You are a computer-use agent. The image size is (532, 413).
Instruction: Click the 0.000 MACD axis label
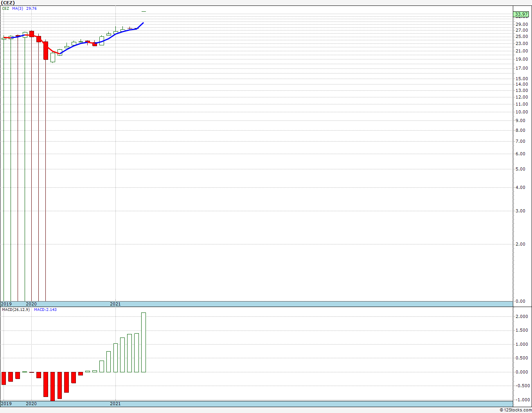click(x=522, y=372)
